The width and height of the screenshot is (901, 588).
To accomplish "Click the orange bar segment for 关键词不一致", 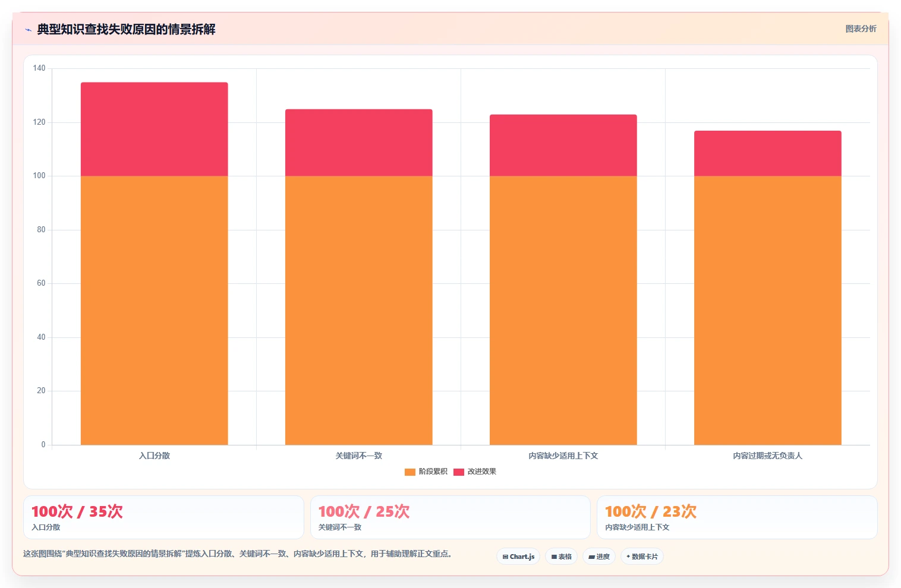I will pyautogui.click(x=359, y=310).
